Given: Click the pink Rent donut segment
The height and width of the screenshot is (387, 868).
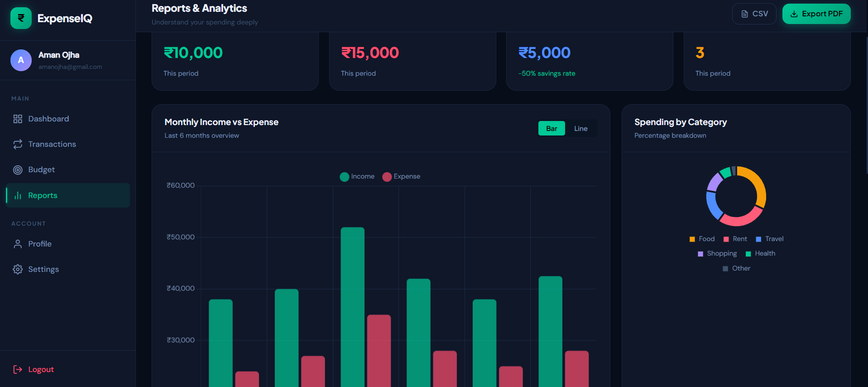Looking at the screenshot, I should coord(740,221).
